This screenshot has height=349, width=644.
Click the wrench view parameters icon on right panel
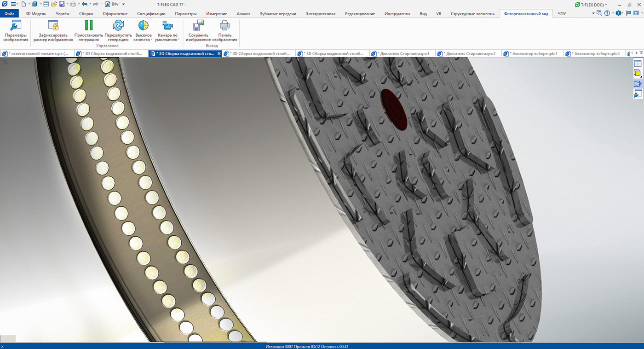tap(638, 94)
